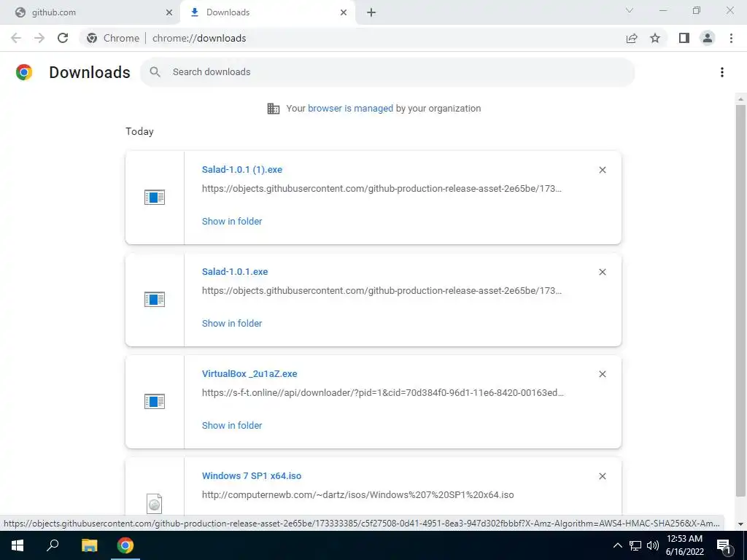Viewport: 747px width, 560px height.
Task: Open the Salad-1.0.1.exe file link
Action: click(235, 271)
